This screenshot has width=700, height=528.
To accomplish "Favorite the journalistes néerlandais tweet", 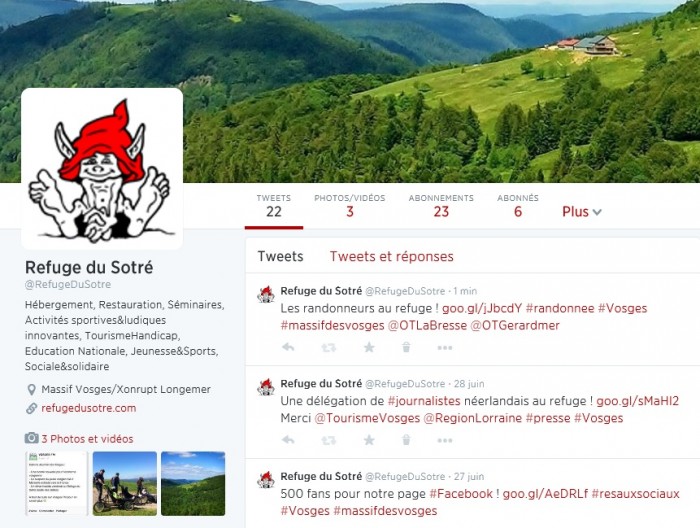I will click(369, 440).
